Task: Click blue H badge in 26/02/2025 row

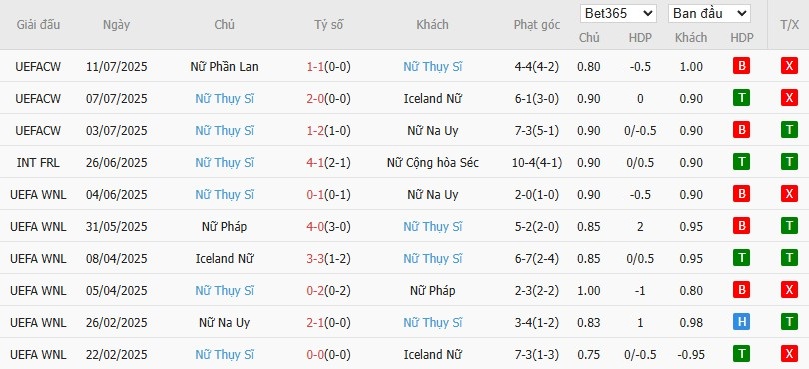Action: [x=741, y=322]
